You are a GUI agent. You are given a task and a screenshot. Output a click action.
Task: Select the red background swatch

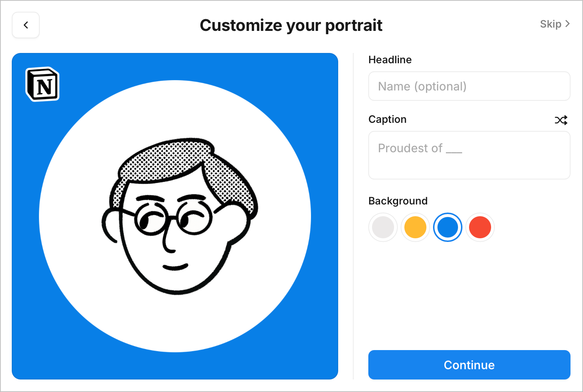[x=480, y=227]
